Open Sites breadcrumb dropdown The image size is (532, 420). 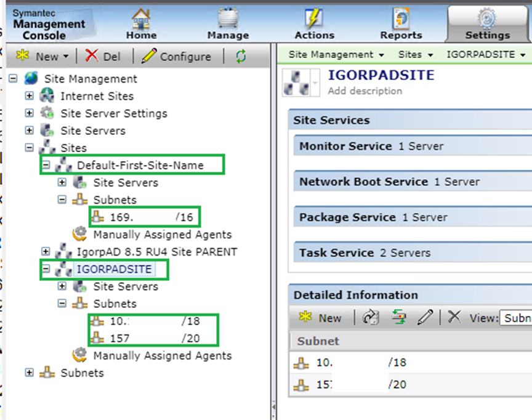coord(430,55)
